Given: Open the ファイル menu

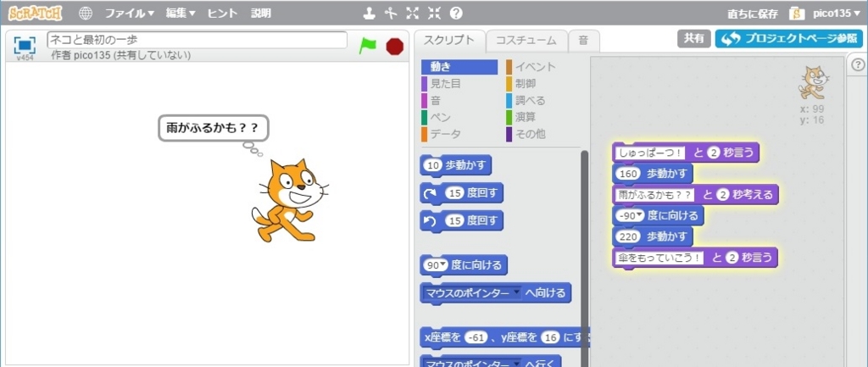Looking at the screenshot, I should point(130,14).
